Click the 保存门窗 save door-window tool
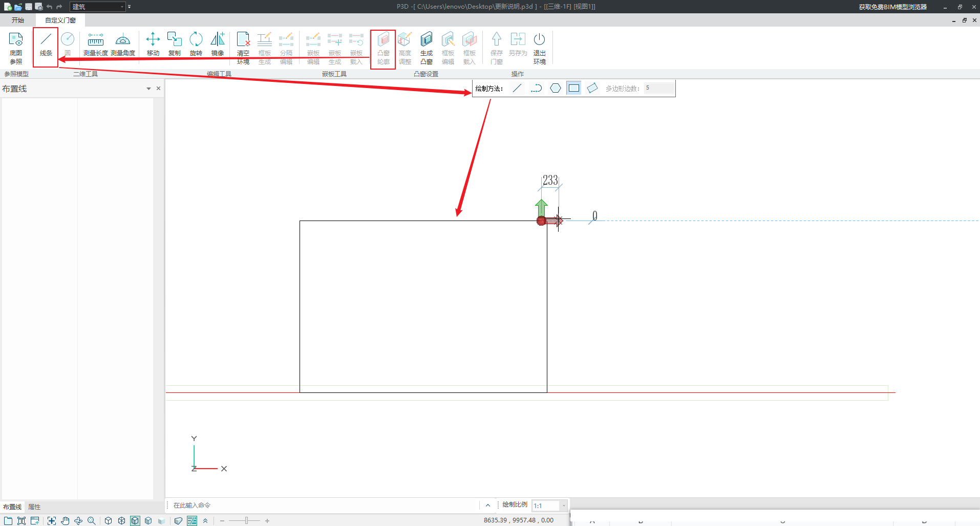This screenshot has width=980, height=526. click(497, 48)
